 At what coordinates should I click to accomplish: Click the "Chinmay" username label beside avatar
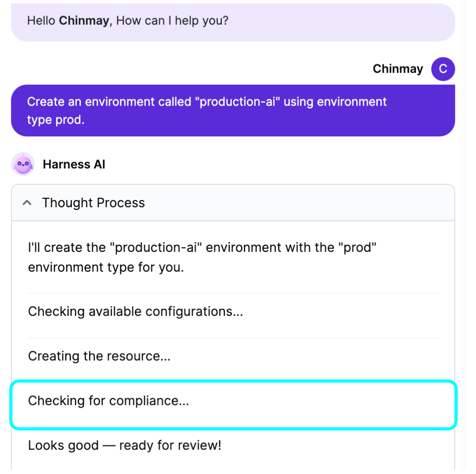coord(398,69)
